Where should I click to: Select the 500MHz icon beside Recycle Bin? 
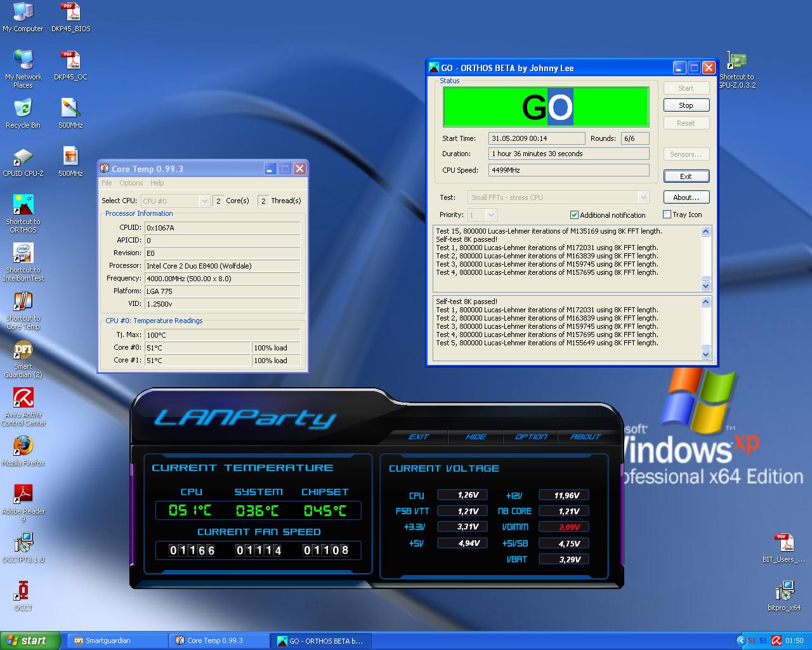(70, 114)
